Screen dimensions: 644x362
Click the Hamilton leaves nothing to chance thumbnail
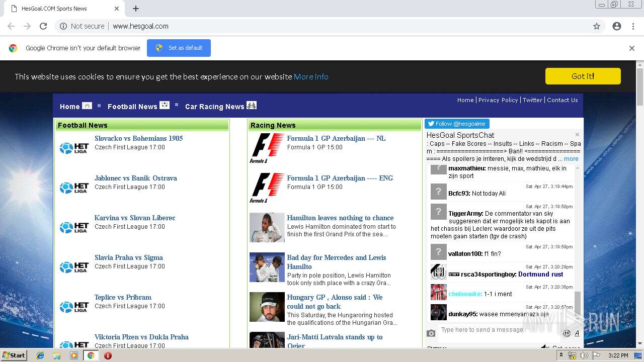pyautogui.click(x=267, y=227)
